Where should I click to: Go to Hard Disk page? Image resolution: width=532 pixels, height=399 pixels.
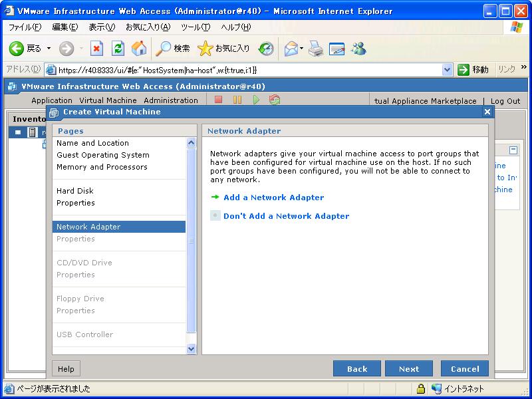[75, 191]
